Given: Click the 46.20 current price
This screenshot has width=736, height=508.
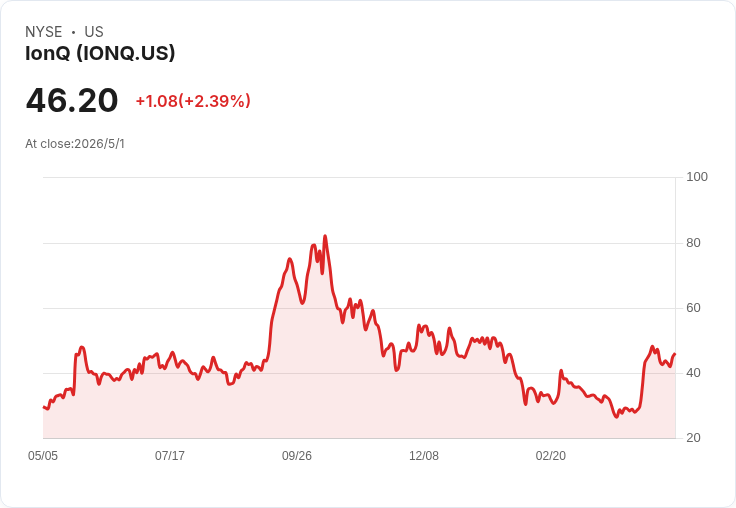Looking at the screenshot, I should click(x=72, y=100).
